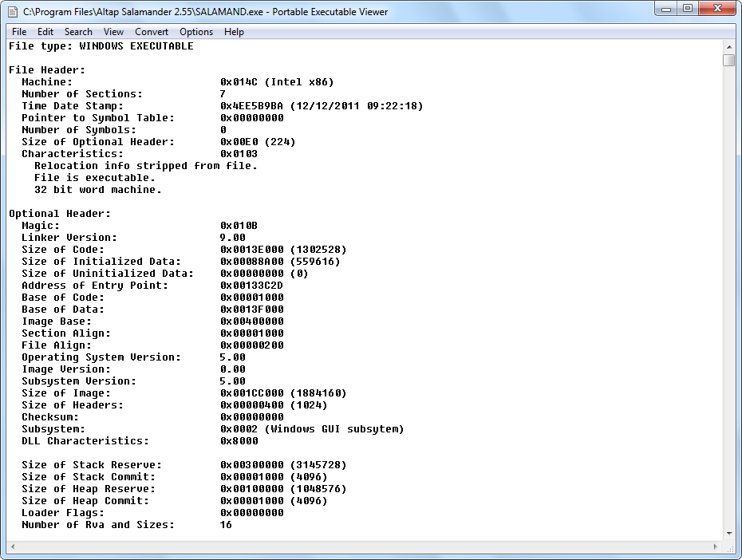Click the 'Optional Header:' heading
The image size is (742, 560).
(x=60, y=214)
